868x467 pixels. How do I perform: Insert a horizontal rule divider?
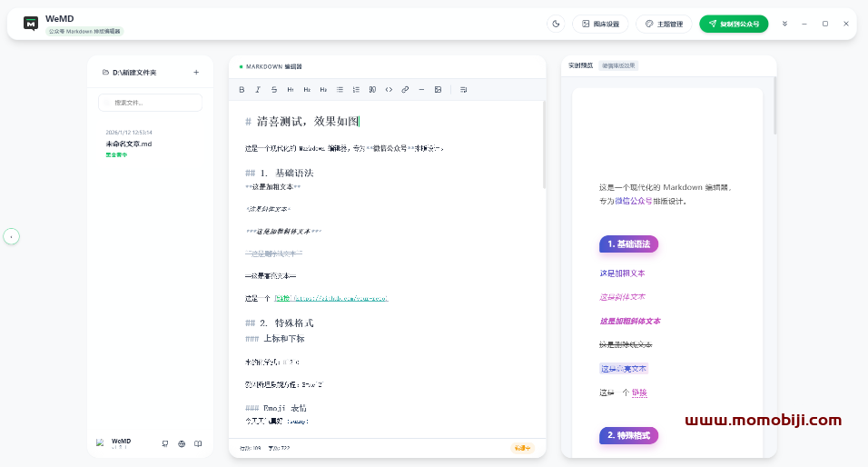tap(421, 89)
